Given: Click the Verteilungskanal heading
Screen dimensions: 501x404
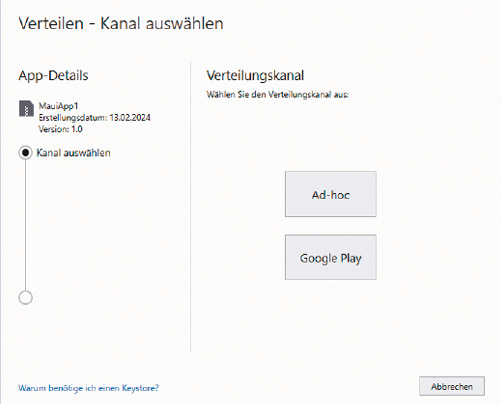Looking at the screenshot, I should coord(255,75).
